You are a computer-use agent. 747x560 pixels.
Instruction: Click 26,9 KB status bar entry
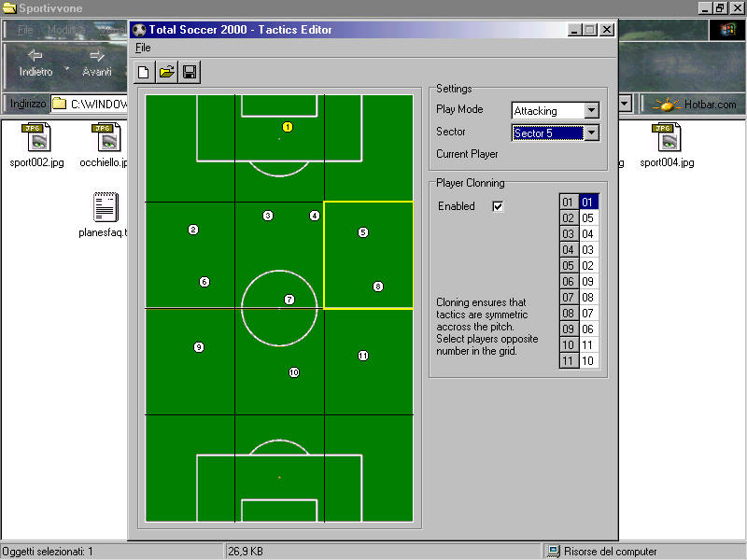246,552
